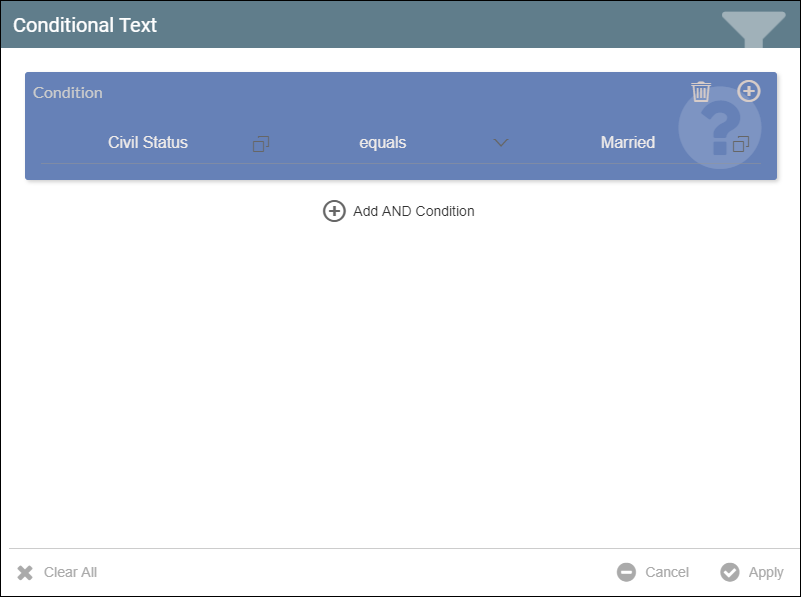Click the plus icon in Condition header
The height and width of the screenshot is (597, 801).
[x=748, y=91]
